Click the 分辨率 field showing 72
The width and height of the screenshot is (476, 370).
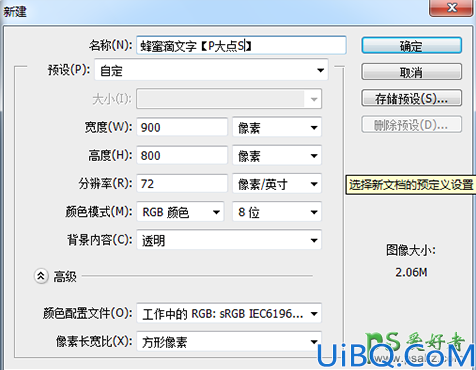click(x=182, y=183)
